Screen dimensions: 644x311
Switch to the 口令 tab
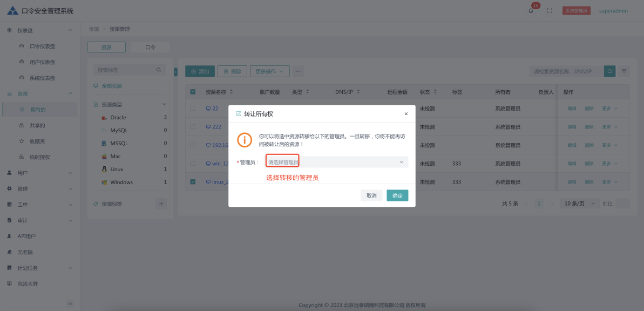(x=150, y=48)
